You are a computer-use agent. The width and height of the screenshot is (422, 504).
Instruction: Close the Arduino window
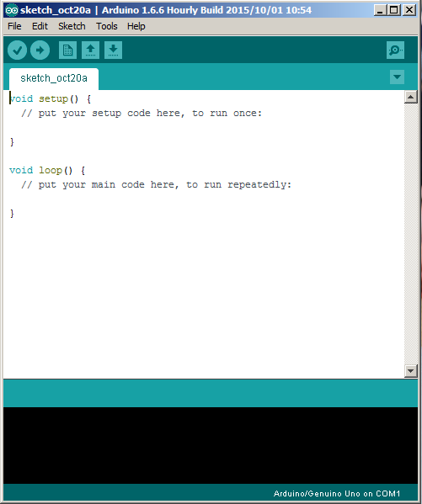pos(409,10)
